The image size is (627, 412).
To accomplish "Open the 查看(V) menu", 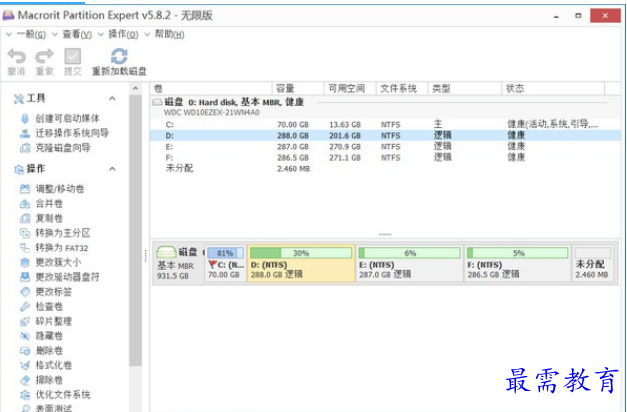I will click(x=77, y=34).
